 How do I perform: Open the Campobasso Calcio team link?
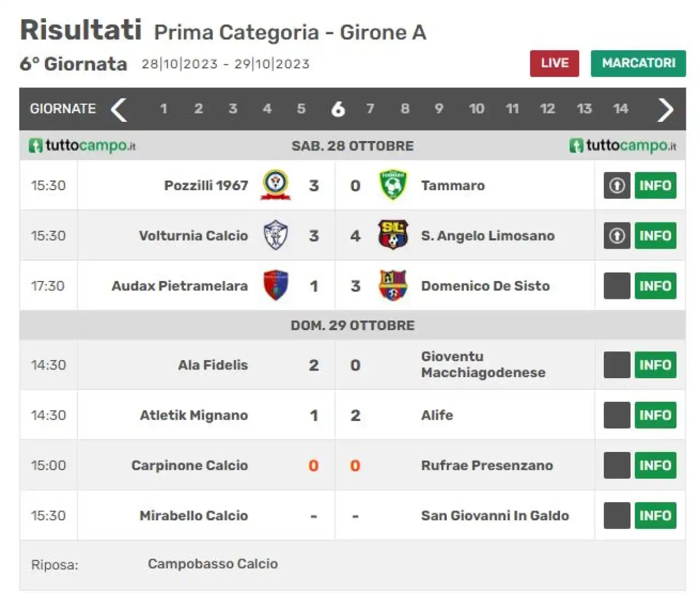(x=213, y=564)
